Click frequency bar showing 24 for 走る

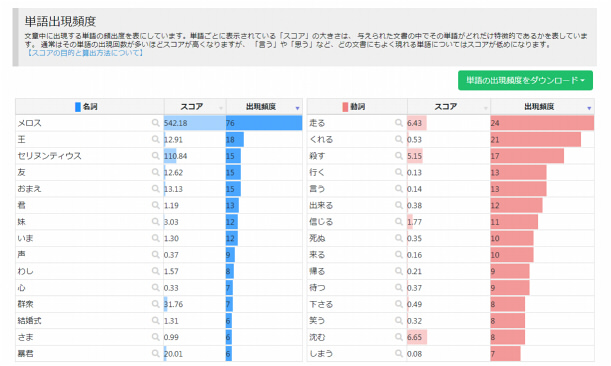pyautogui.click(x=542, y=123)
